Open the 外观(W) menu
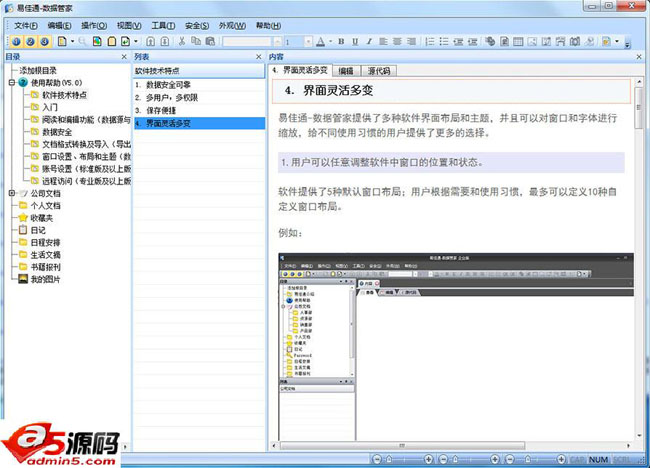This screenshot has height=468, width=650. click(232, 26)
